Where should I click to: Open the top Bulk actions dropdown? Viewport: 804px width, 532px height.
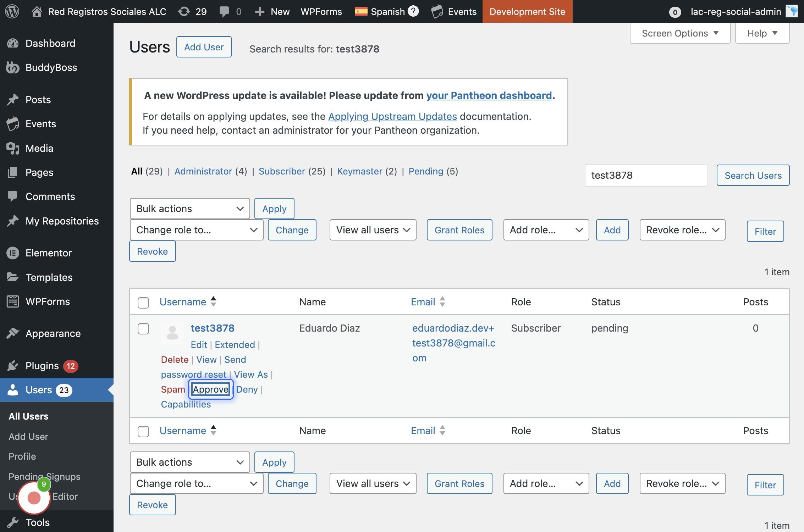[190, 209]
